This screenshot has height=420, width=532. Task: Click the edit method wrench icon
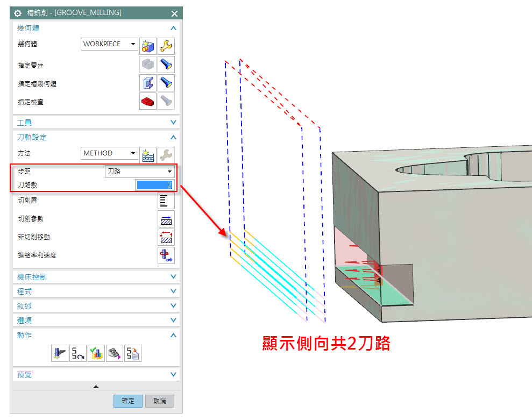coord(166,155)
